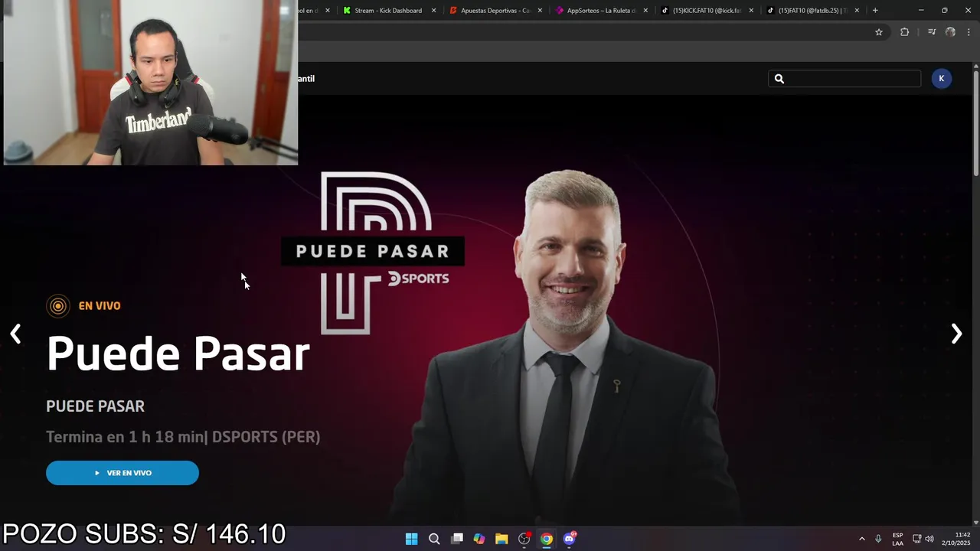Open Chrome media control icon

(x=932, y=32)
